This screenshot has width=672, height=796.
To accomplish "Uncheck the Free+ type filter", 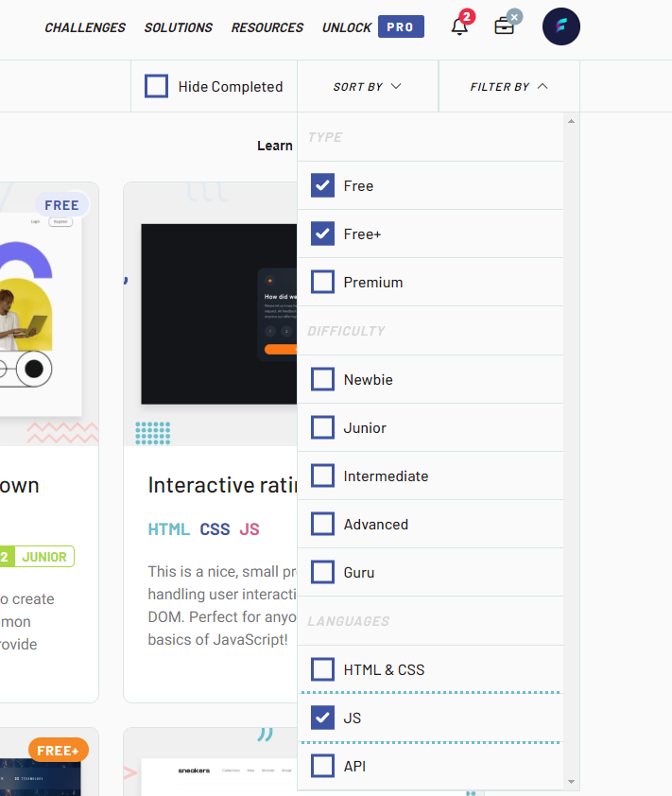I will (x=323, y=234).
